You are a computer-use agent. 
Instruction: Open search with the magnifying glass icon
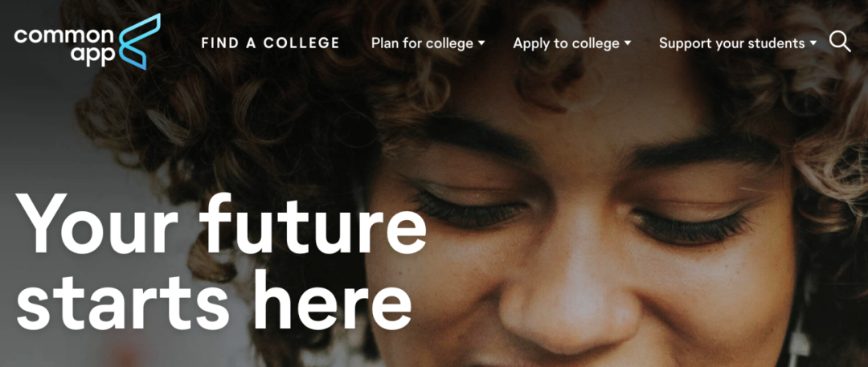point(840,42)
